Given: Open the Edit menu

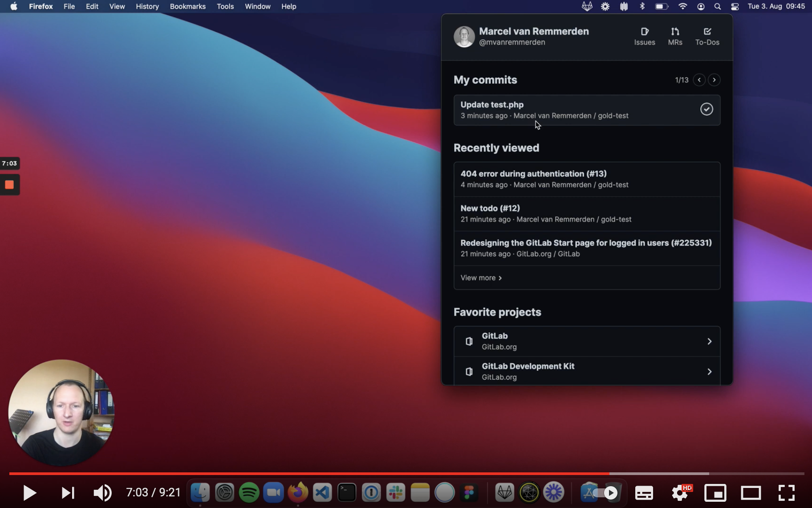Looking at the screenshot, I should (92, 6).
